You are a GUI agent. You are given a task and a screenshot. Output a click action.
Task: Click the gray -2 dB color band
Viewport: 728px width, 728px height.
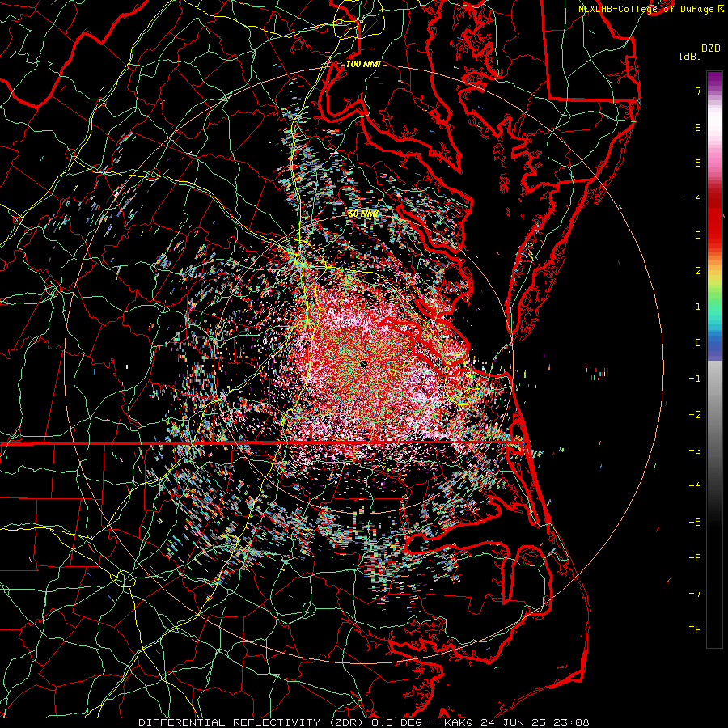coord(714,415)
